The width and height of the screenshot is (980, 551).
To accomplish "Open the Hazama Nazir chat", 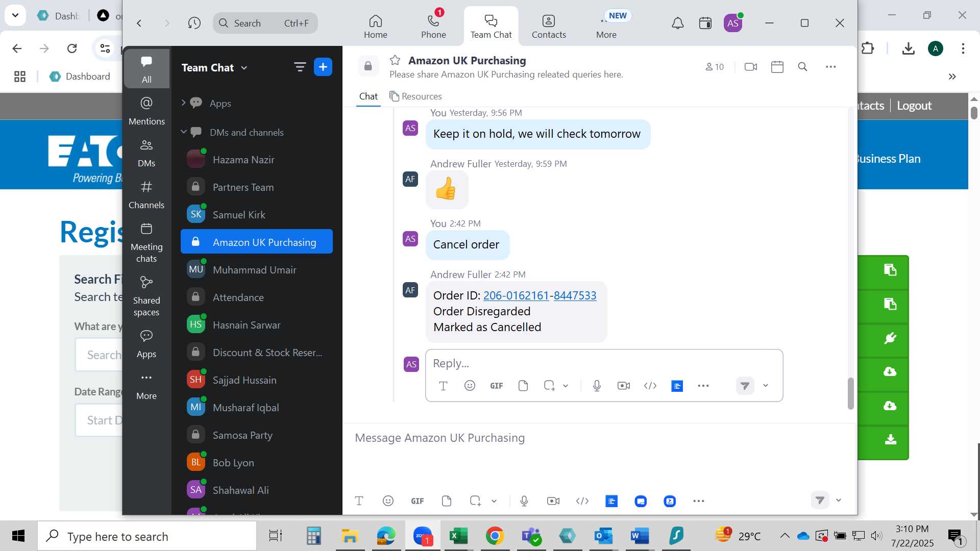I will [x=257, y=160].
